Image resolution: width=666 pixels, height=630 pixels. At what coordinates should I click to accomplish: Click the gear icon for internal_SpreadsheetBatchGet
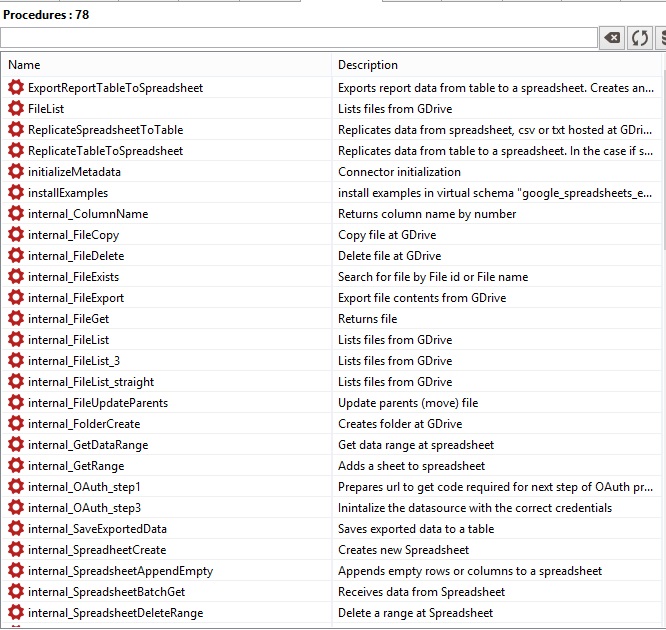coord(16,592)
